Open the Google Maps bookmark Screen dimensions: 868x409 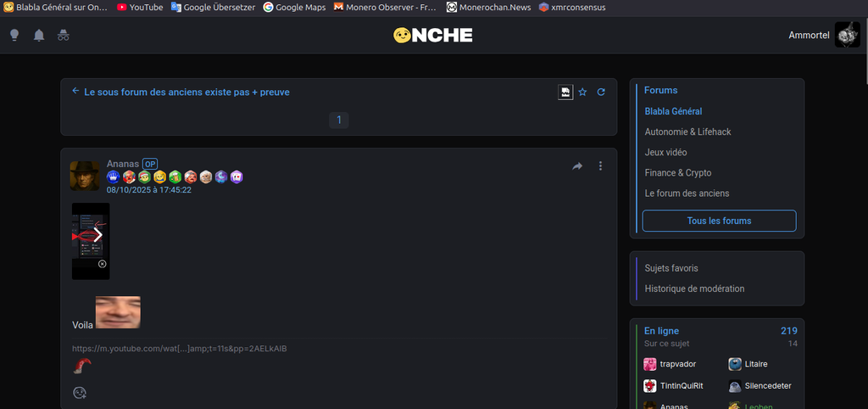point(294,7)
